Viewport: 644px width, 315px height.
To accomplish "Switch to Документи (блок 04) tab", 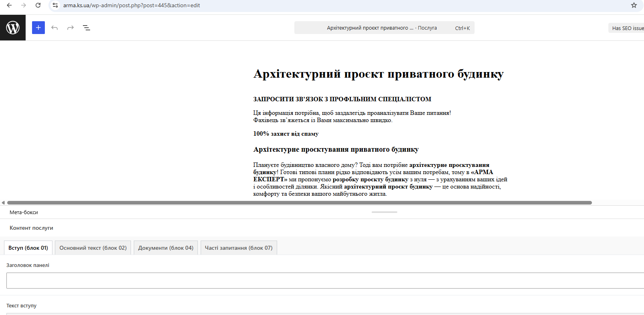I will 166,248.
